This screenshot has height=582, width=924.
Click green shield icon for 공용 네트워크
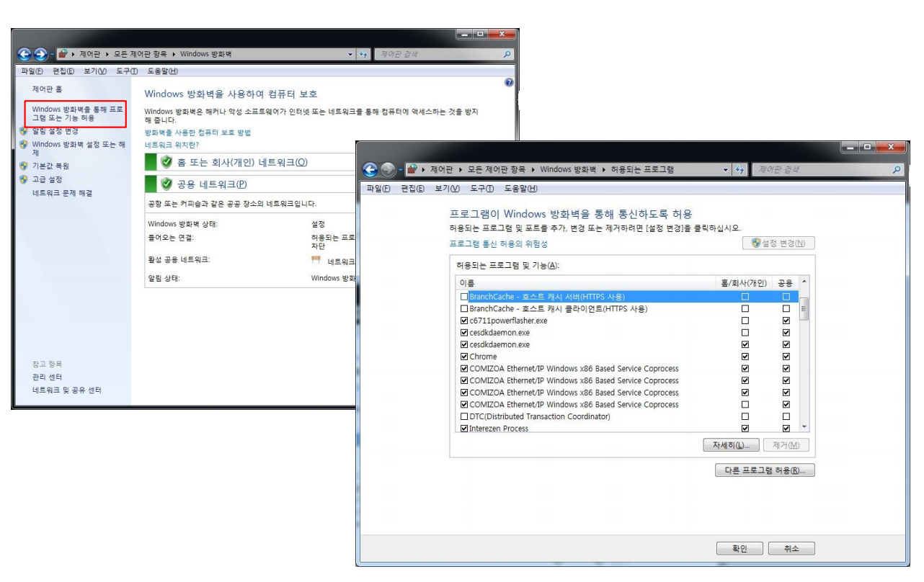(x=166, y=184)
